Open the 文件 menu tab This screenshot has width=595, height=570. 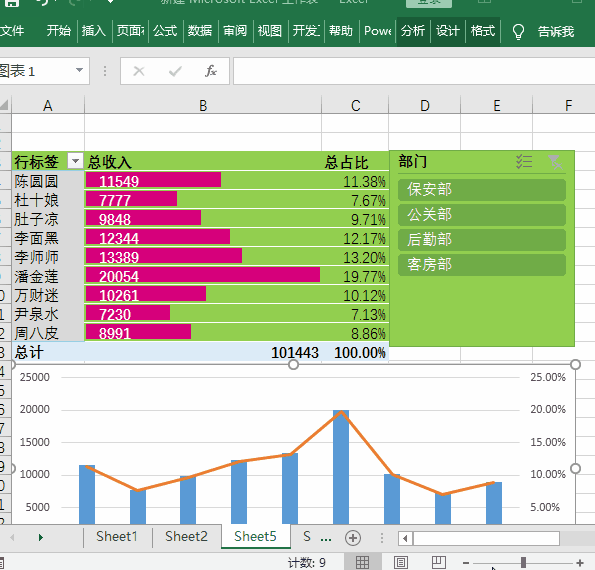pyautogui.click(x=11, y=31)
